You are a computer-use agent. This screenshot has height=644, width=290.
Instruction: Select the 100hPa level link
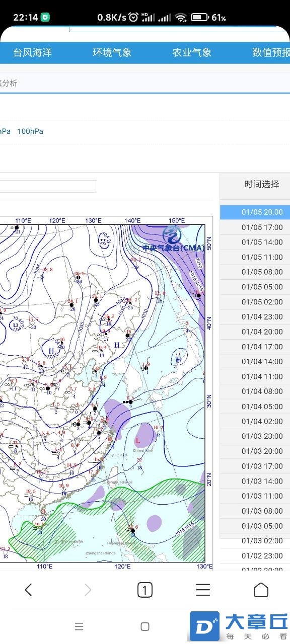click(30, 131)
